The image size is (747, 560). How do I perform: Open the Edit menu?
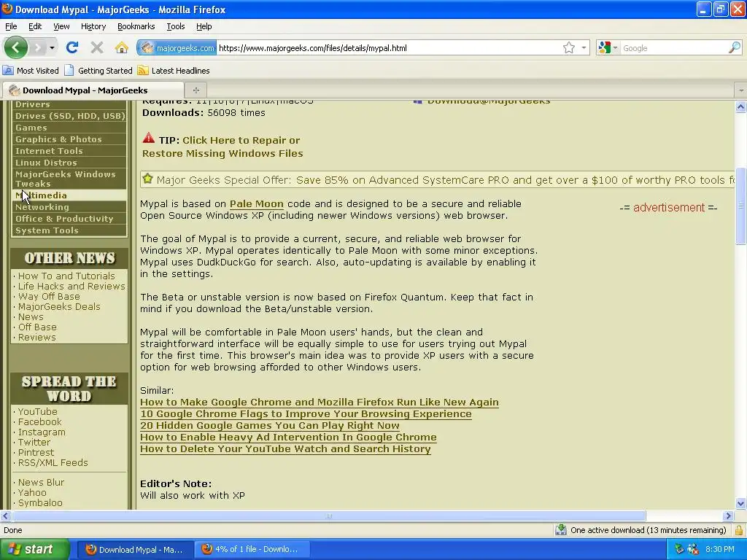pos(35,26)
